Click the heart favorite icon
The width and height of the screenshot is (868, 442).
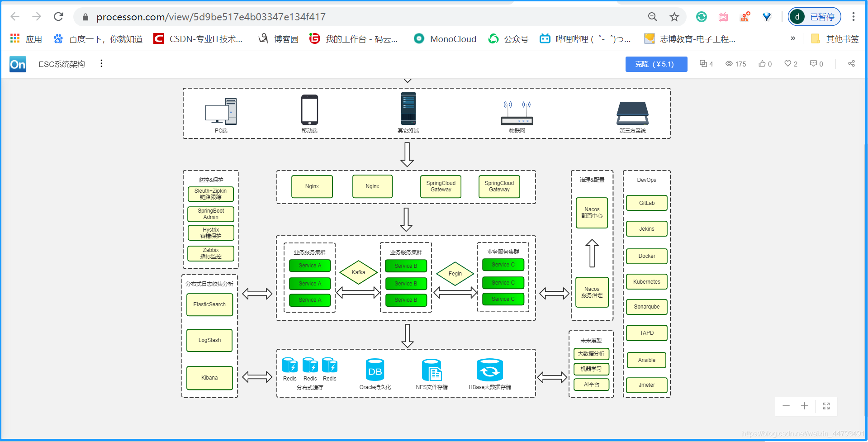tap(788, 64)
